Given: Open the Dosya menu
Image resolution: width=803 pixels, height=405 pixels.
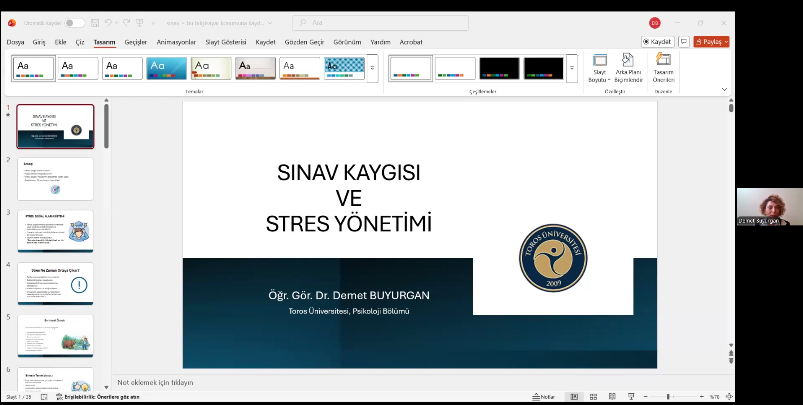Looking at the screenshot, I should 16,42.
